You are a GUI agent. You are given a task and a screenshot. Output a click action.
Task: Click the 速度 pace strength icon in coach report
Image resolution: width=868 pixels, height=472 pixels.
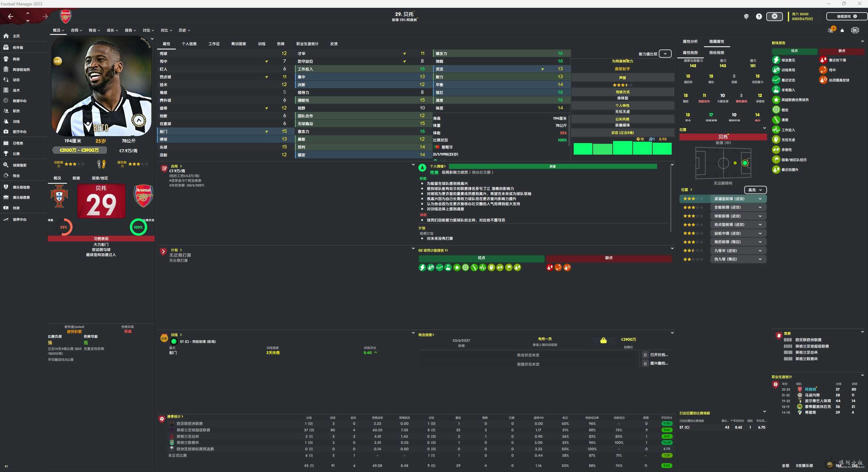coord(776,120)
